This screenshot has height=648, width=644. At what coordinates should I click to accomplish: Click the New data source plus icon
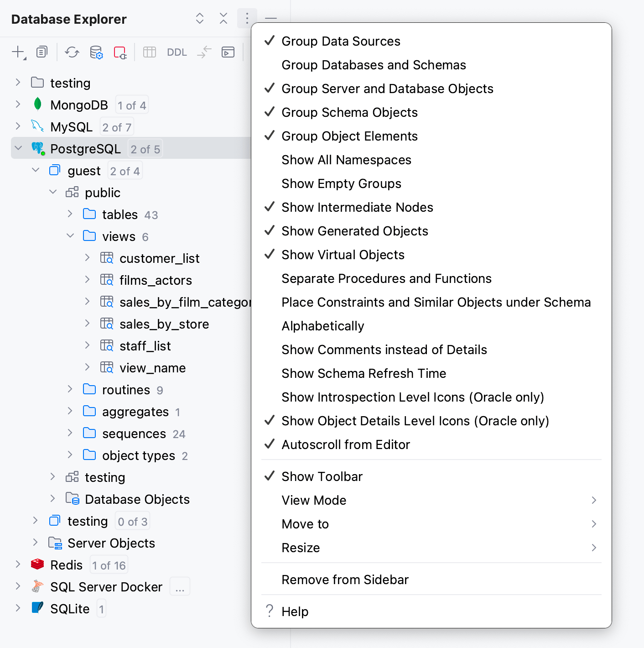coord(18,52)
